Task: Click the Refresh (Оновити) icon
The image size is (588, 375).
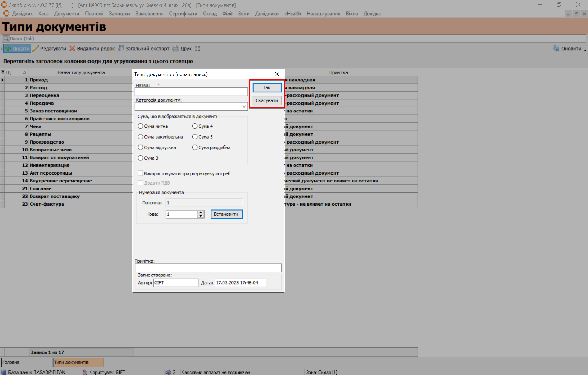Action: coord(556,49)
